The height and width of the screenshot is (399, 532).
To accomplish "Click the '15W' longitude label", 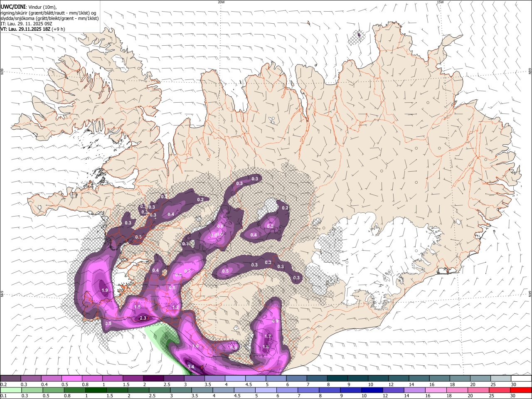I will click(440, 2).
